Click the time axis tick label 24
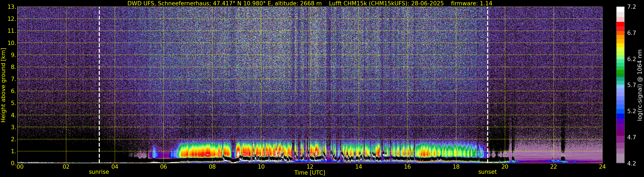644x177 pixels. coord(602,167)
